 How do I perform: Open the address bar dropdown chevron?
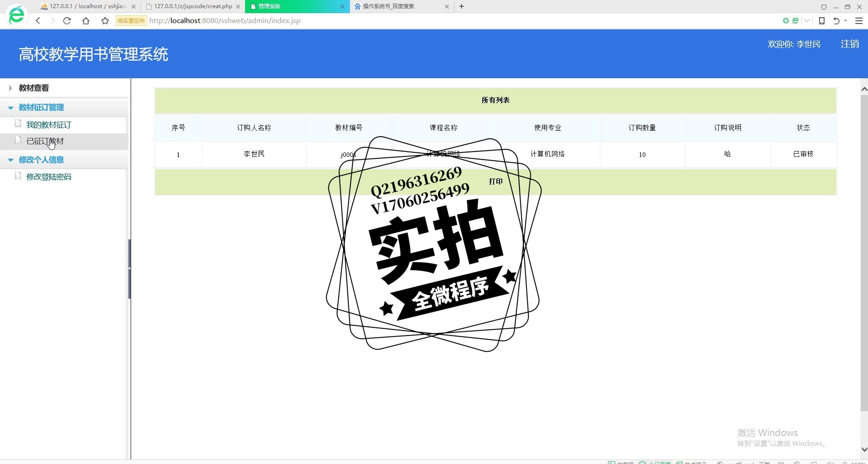pos(807,21)
